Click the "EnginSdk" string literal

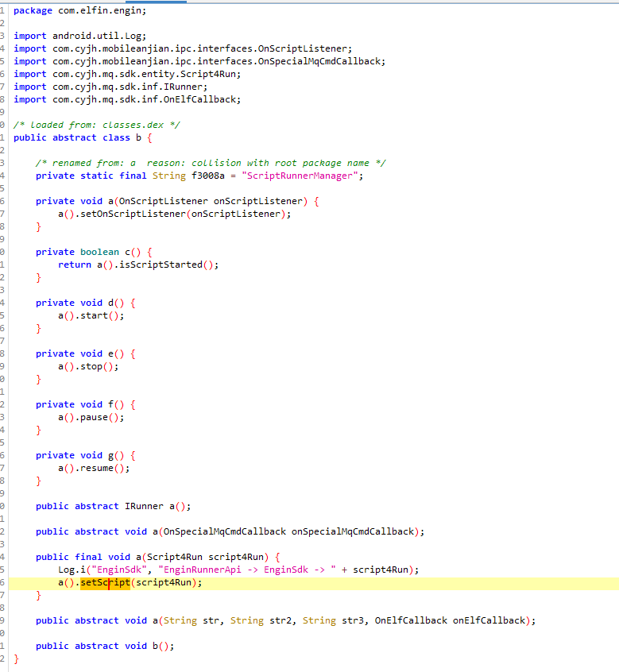tap(119, 570)
